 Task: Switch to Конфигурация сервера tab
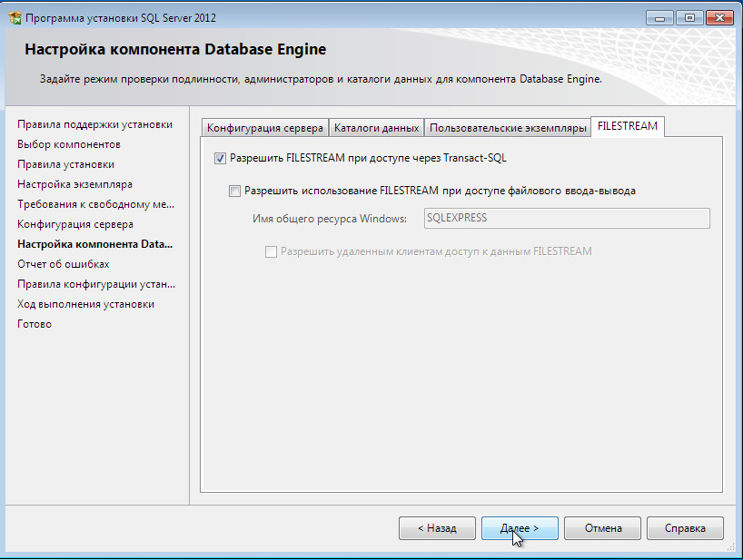click(265, 128)
